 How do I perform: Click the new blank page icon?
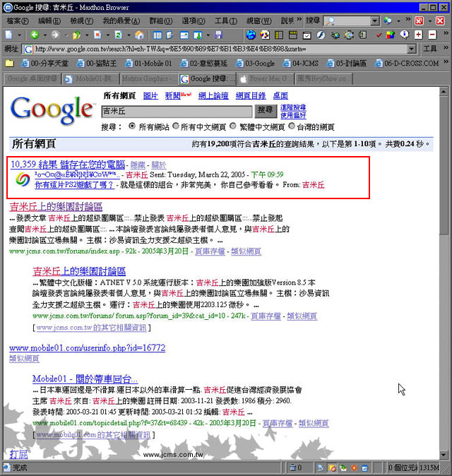[x=8, y=35]
